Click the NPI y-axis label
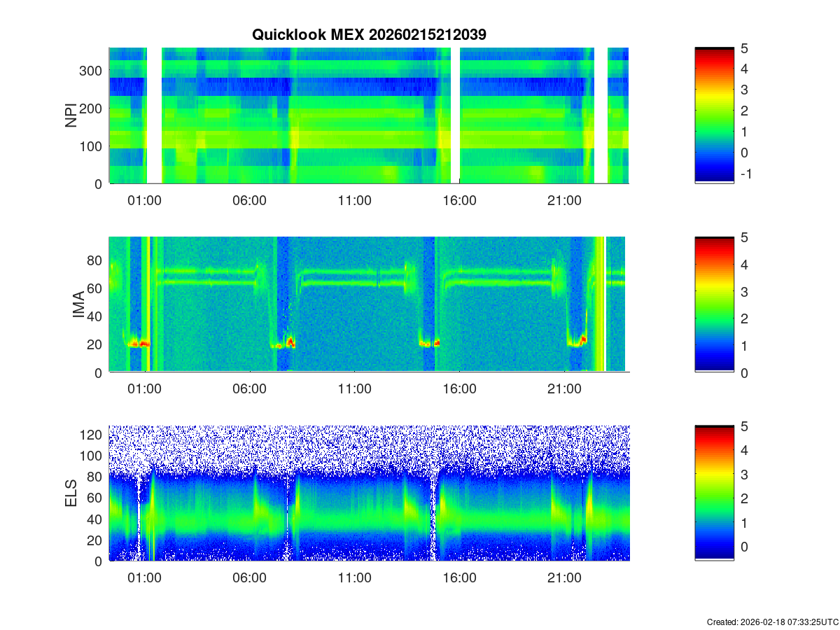Screen dimensions: 840x630 71,115
